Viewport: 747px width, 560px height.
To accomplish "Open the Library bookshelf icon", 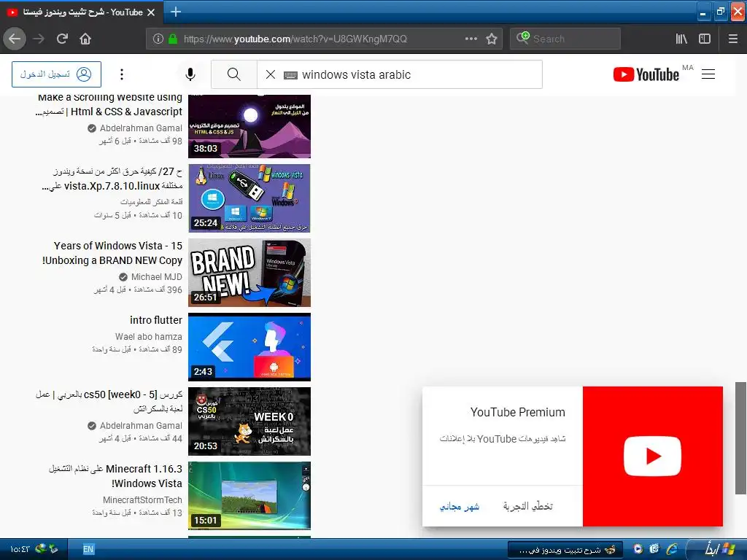I will (681, 39).
